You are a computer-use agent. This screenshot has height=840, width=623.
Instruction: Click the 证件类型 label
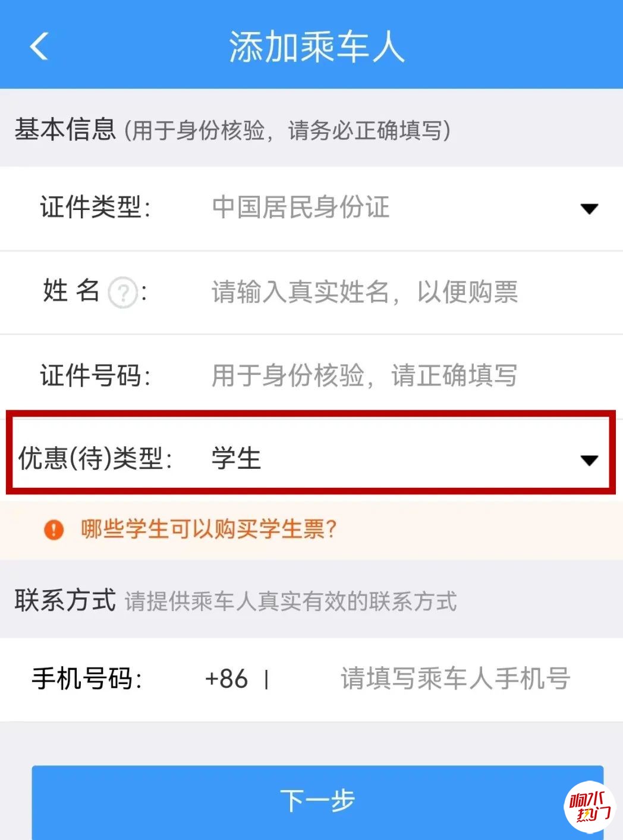pyautogui.click(x=95, y=208)
